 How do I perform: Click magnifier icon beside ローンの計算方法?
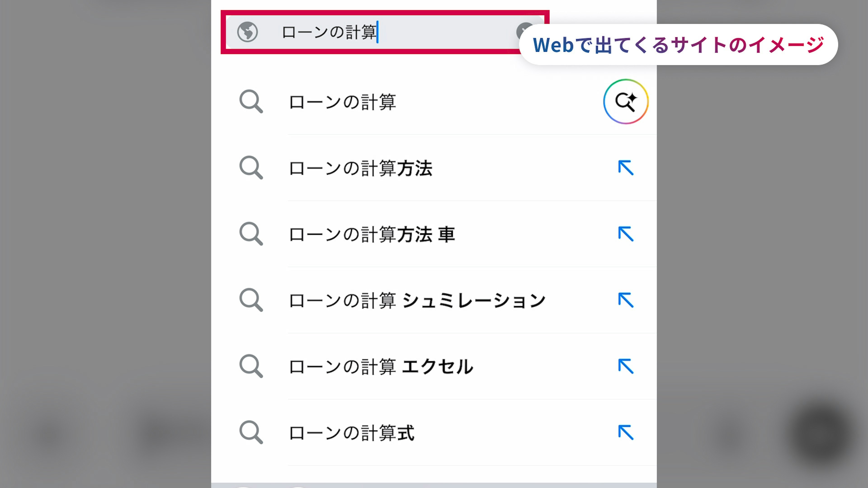point(251,167)
